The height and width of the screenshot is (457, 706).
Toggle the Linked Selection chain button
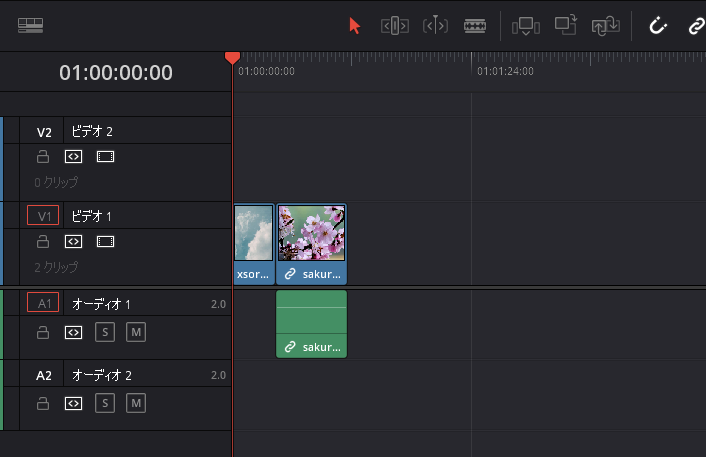(697, 26)
